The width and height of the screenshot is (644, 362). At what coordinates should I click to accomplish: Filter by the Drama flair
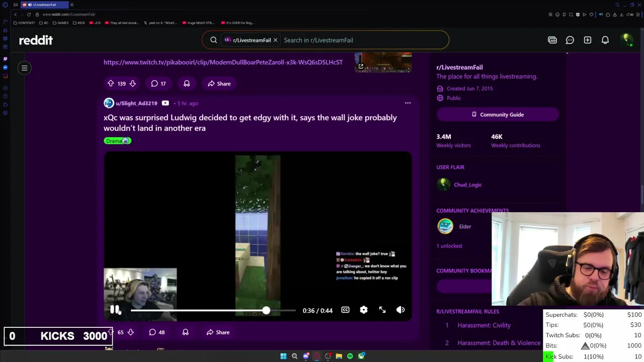click(117, 141)
